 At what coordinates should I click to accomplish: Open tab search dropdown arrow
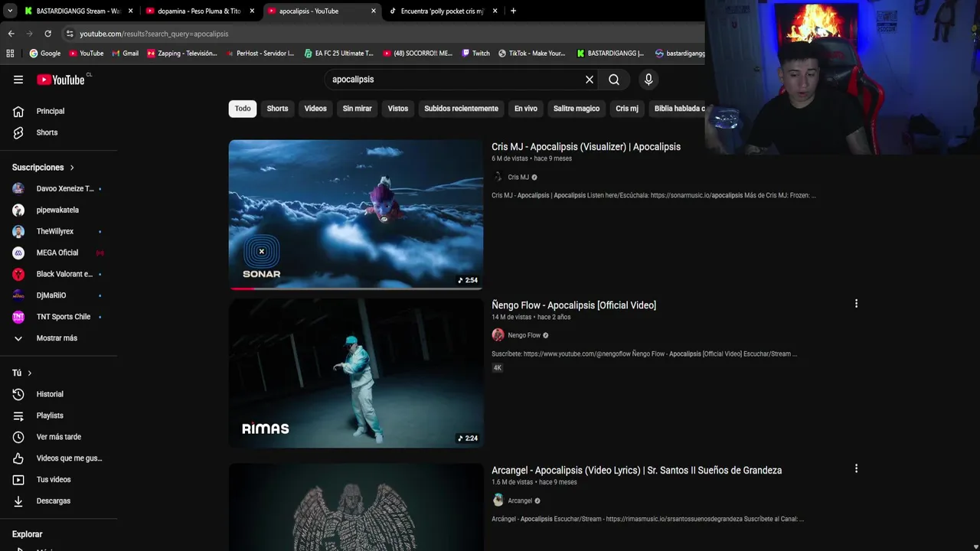(9, 11)
